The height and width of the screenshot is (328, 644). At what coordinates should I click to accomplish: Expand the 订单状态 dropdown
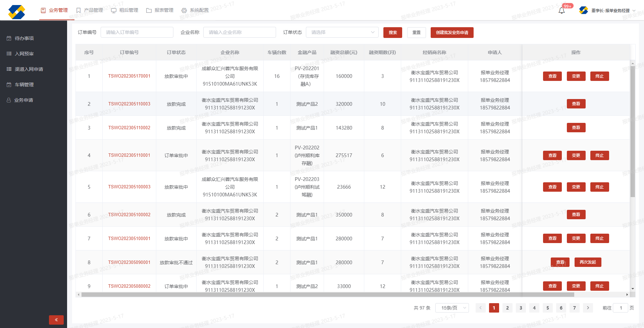pos(342,32)
